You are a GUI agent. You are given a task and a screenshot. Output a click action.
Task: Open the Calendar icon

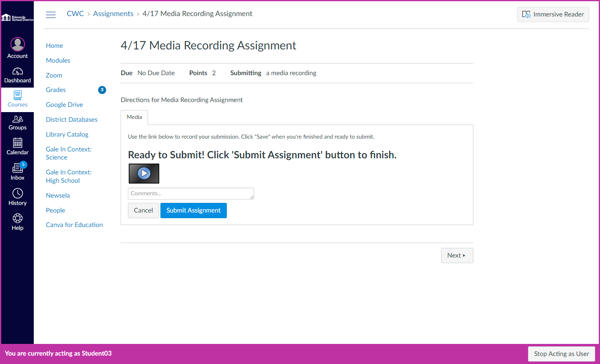18,143
